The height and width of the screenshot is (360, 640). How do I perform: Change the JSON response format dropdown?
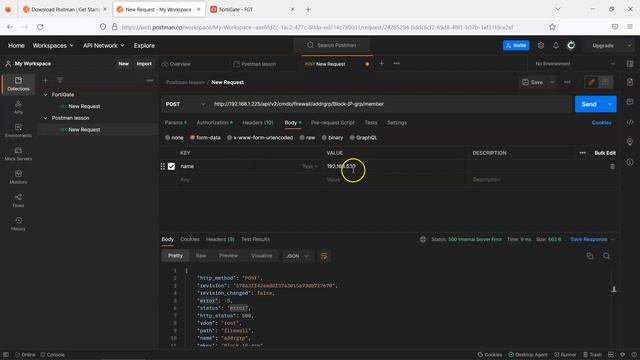(297, 256)
